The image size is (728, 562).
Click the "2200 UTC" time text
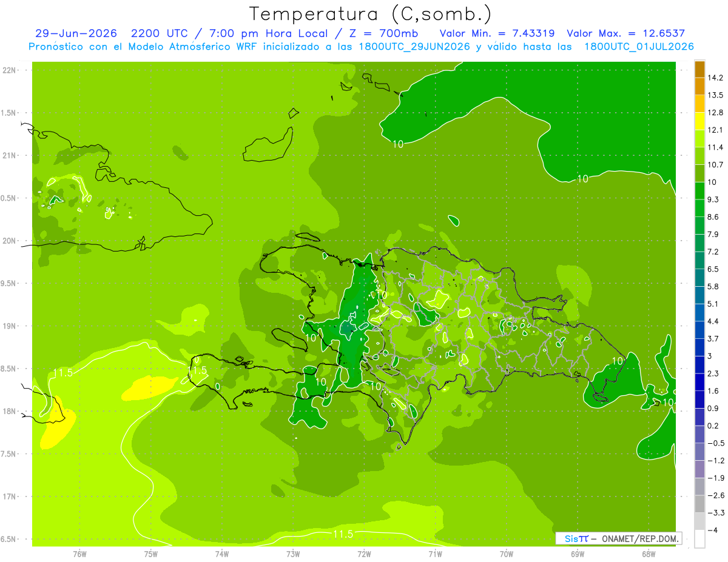coord(160,33)
